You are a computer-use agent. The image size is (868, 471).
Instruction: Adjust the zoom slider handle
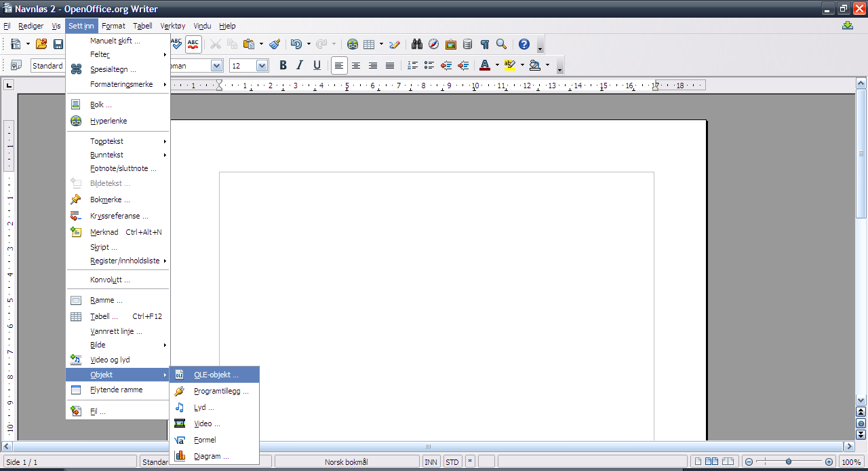pos(789,461)
